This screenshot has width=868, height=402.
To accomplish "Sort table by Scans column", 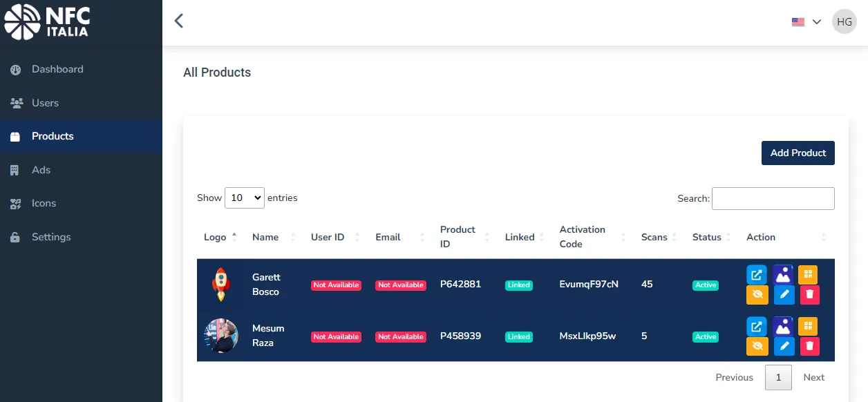I will [654, 237].
